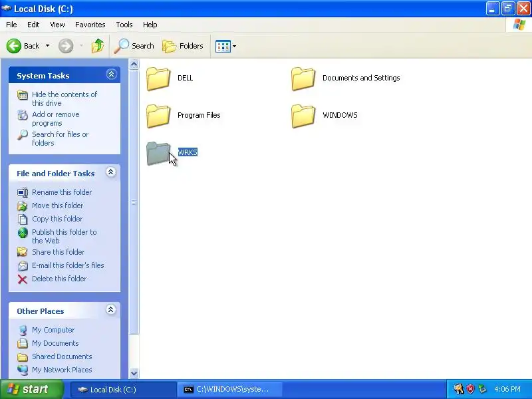The width and height of the screenshot is (532, 399).
Task: Collapse the Other Places panel
Action: [x=111, y=310]
